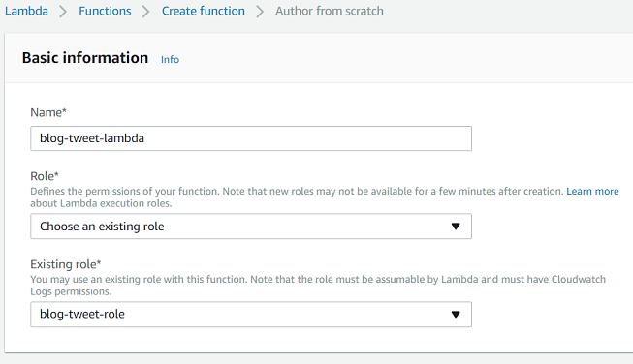Go to the Lambda breadcrumb link
This screenshot has height=364, width=633.
[x=26, y=11]
